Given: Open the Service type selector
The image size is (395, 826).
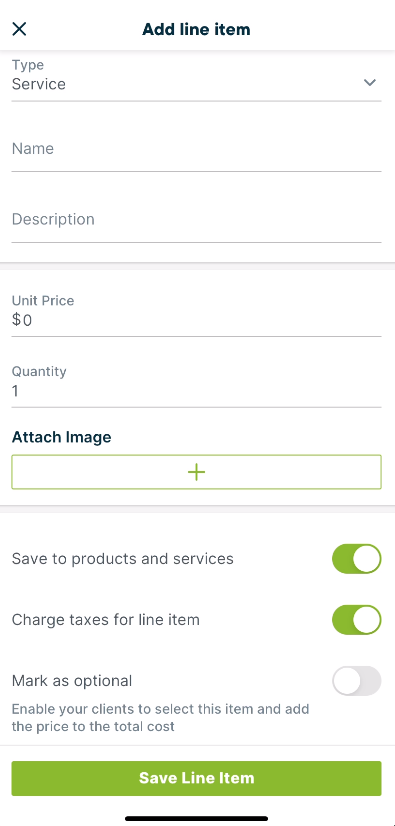Looking at the screenshot, I should [196, 77].
